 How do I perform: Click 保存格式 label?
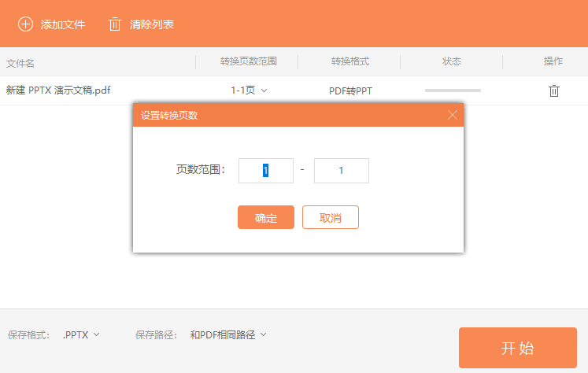[29, 334]
